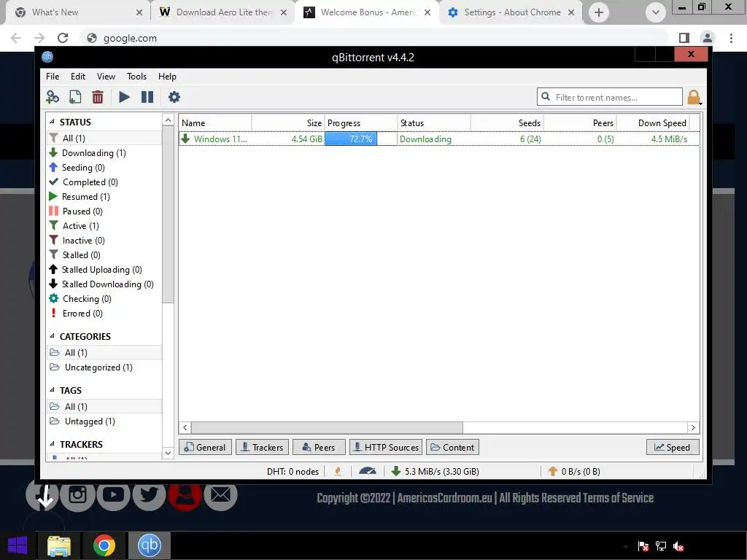Open the Windows Start button
Viewport: 747px width, 560px height.
18,545
